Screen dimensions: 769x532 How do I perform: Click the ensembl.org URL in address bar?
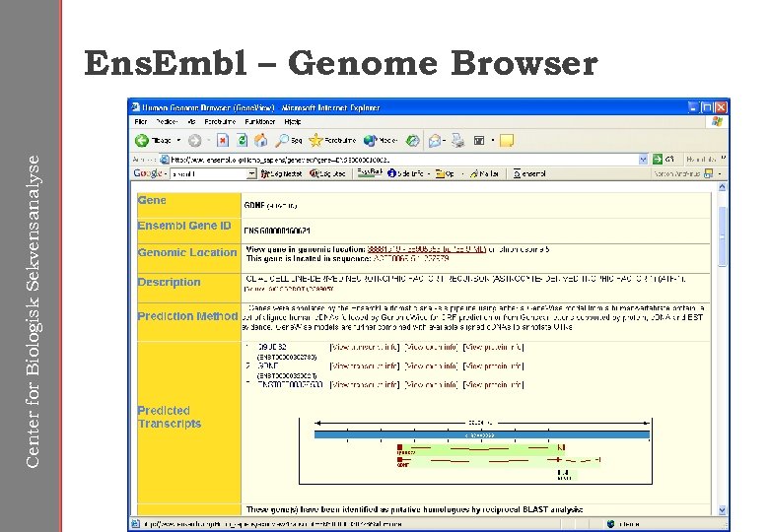(x=281, y=160)
